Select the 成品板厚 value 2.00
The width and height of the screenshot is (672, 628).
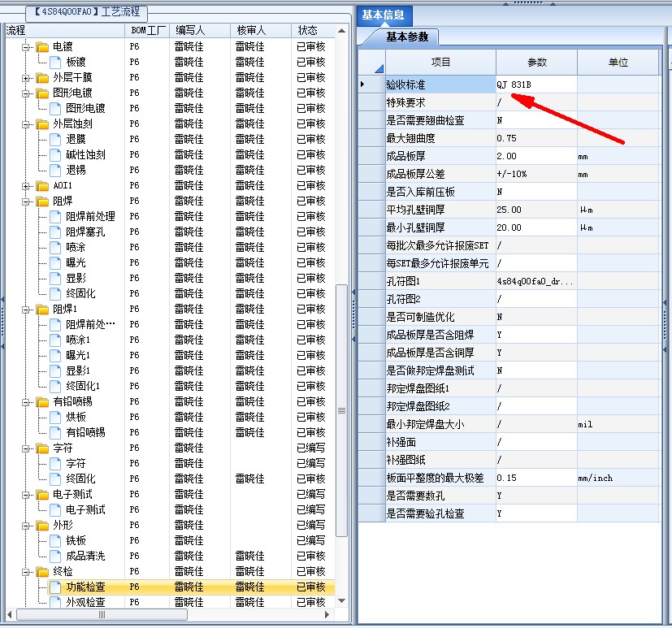(x=536, y=156)
